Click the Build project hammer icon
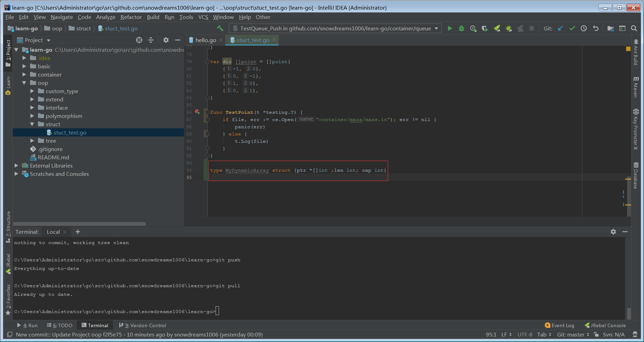644x342 pixels. (220, 28)
